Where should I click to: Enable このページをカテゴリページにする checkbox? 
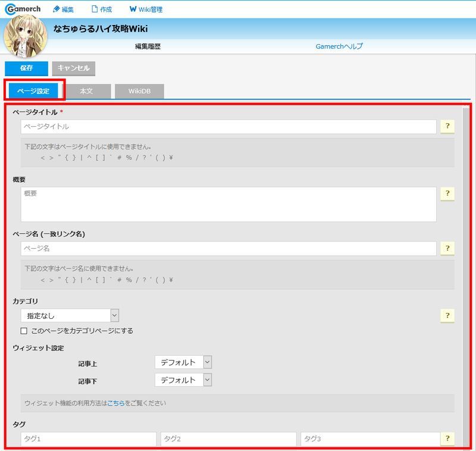pyautogui.click(x=24, y=331)
